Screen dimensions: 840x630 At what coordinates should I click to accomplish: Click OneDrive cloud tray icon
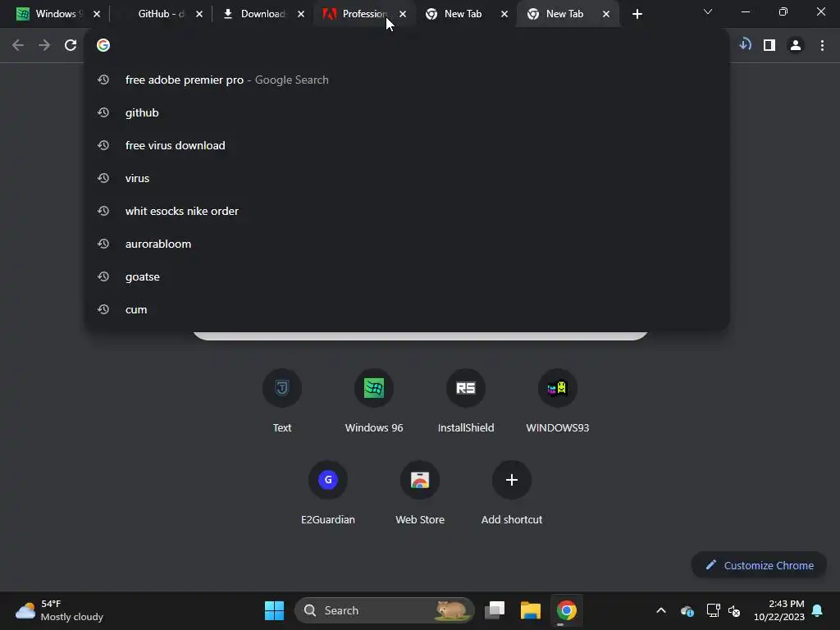(687, 610)
